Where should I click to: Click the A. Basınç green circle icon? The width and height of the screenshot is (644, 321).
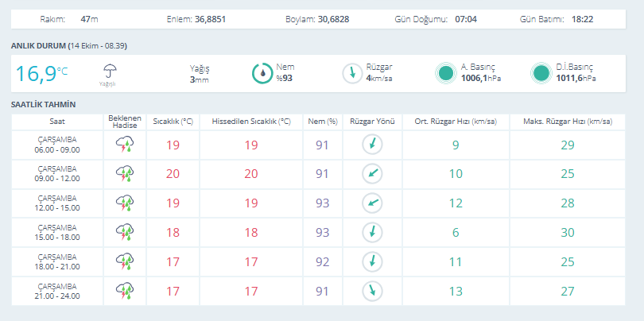click(446, 73)
